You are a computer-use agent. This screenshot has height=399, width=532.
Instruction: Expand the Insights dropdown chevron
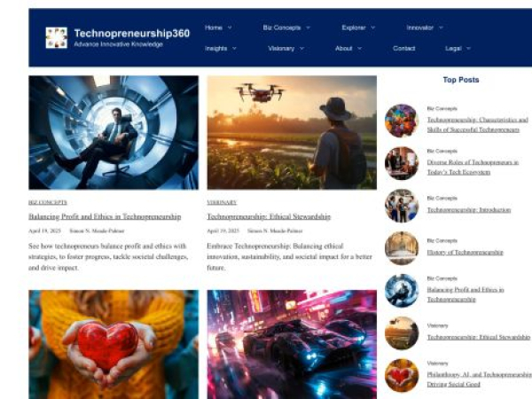(234, 48)
